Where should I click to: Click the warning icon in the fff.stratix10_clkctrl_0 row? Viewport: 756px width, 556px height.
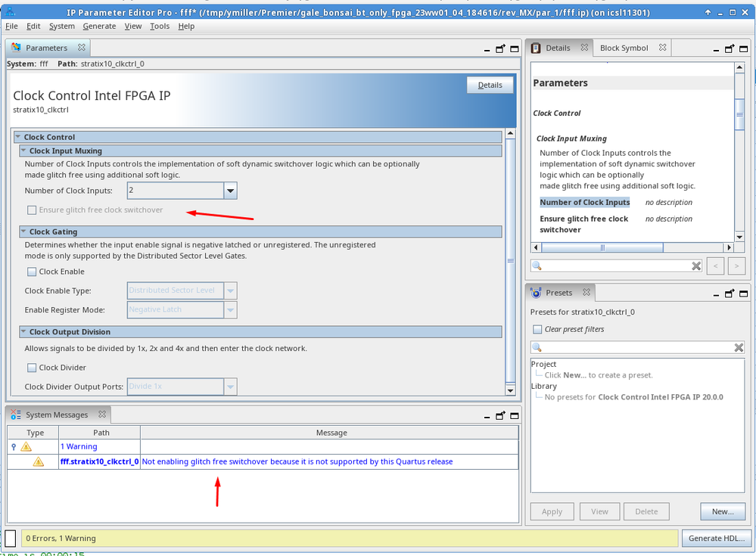[38, 461]
